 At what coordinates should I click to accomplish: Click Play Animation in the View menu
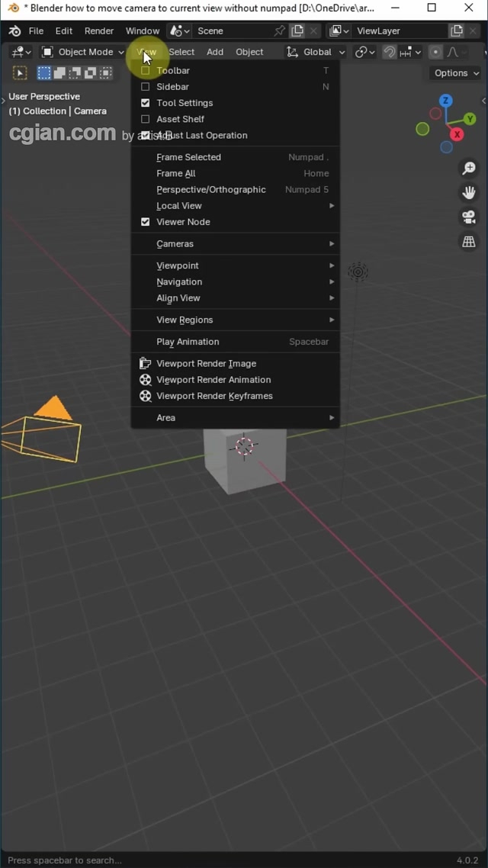[188, 342]
